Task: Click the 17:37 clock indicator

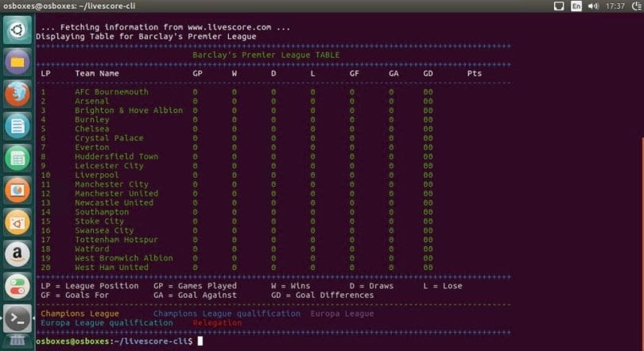Action: click(615, 6)
